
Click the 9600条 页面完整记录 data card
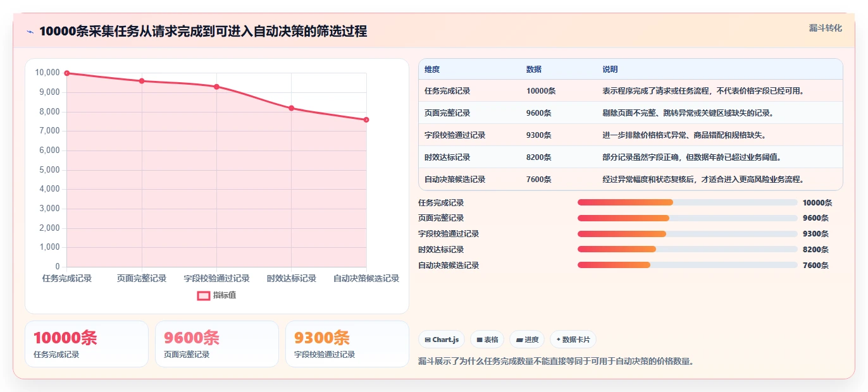pyautogui.click(x=217, y=344)
